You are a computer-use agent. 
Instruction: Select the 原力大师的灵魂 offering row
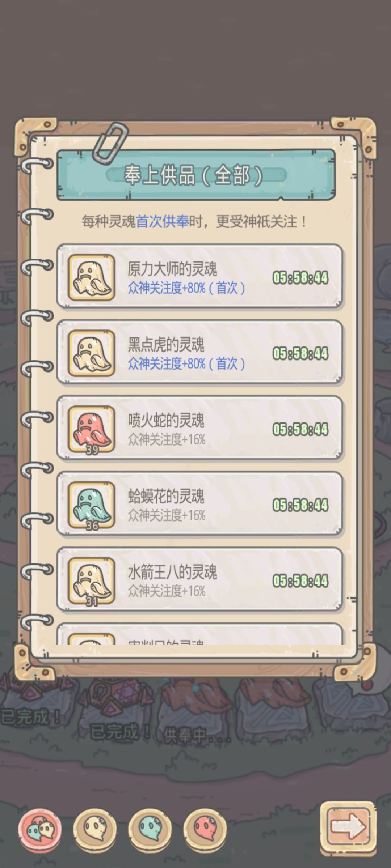pyautogui.click(x=199, y=277)
